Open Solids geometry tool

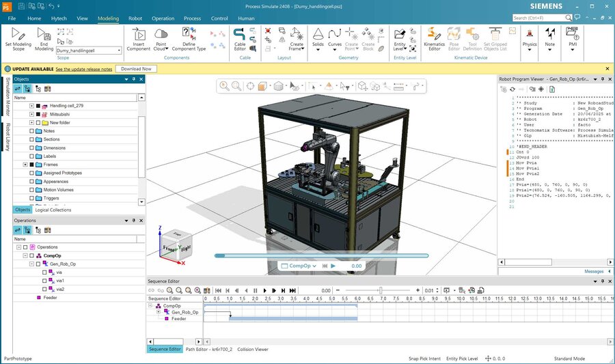point(318,39)
